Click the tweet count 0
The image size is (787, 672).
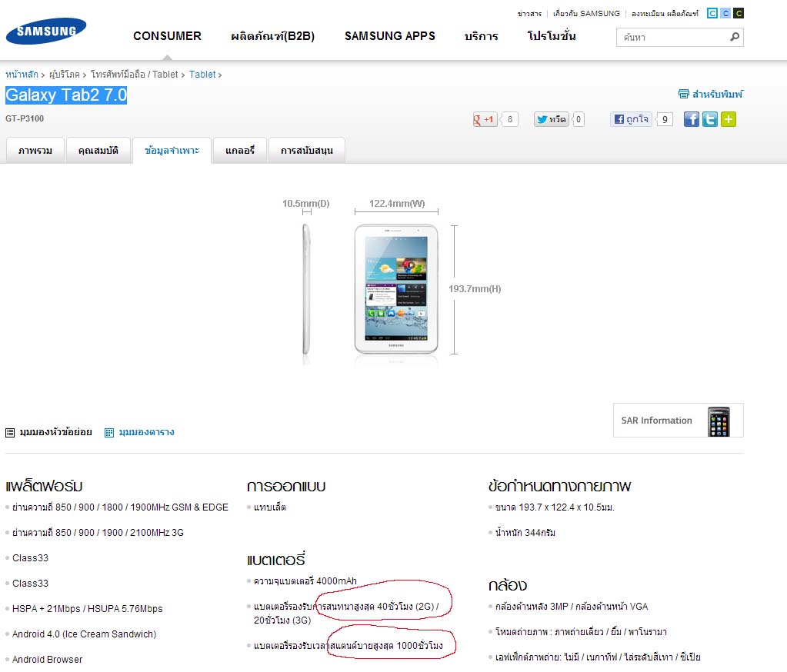[x=579, y=119]
